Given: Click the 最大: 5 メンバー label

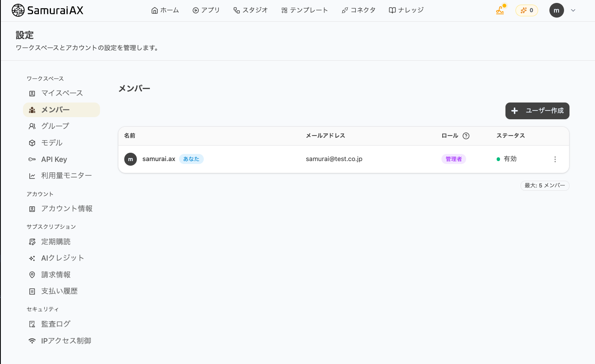Looking at the screenshot, I should (545, 186).
